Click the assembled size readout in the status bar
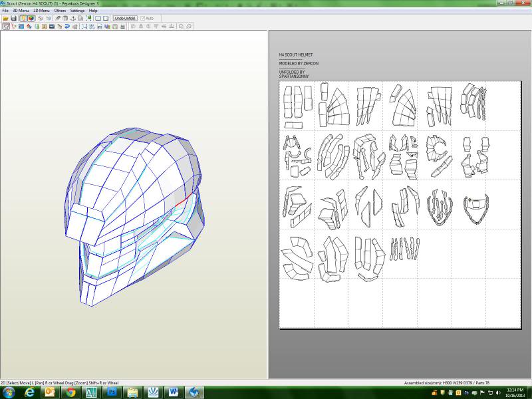Image resolution: width=532 pixels, height=399 pixels. [446, 383]
